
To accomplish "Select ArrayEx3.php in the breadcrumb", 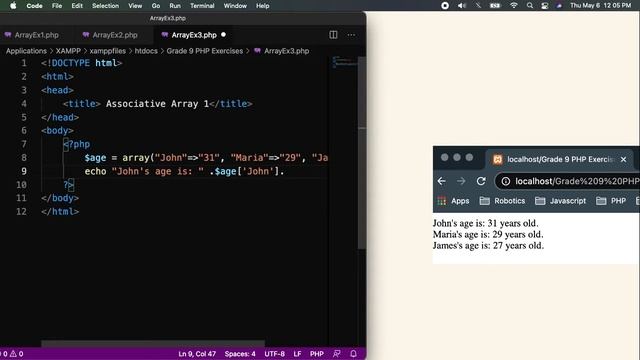I will coord(286,51).
